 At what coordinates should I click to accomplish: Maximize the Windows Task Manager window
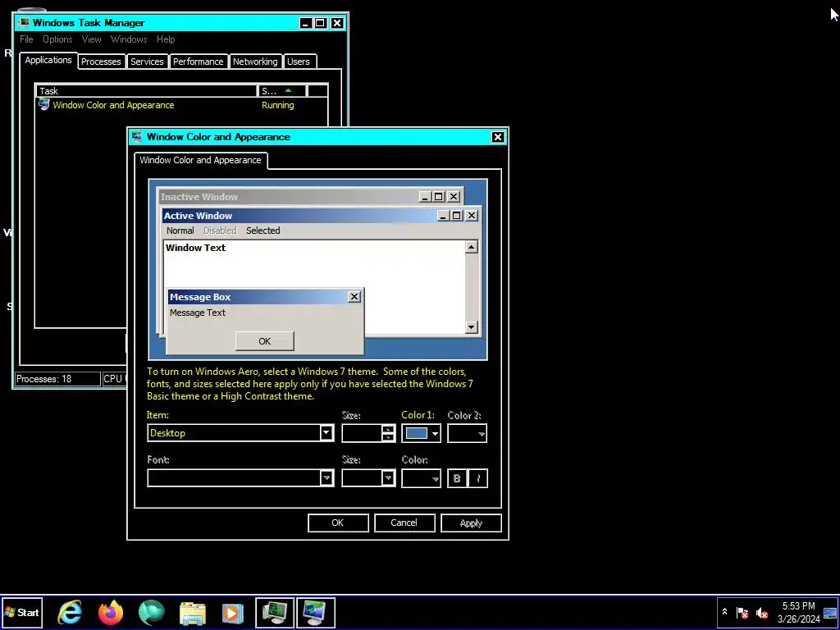pos(321,23)
